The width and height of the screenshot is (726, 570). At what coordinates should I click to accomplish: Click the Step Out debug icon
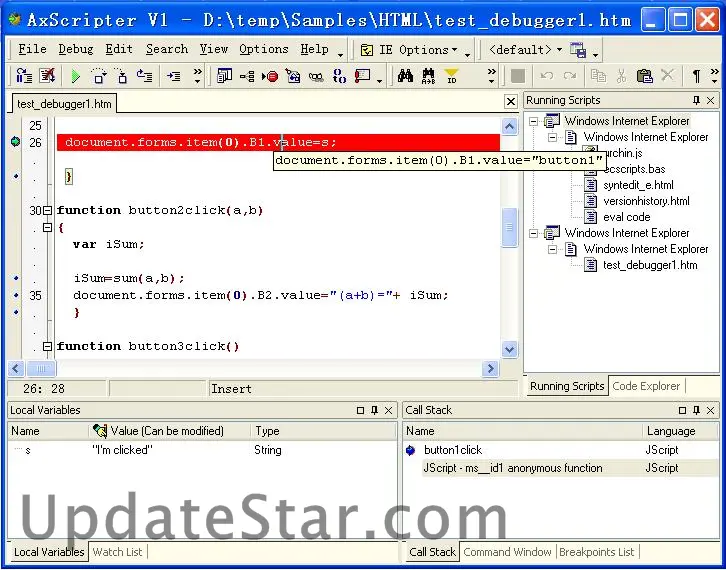click(144, 76)
